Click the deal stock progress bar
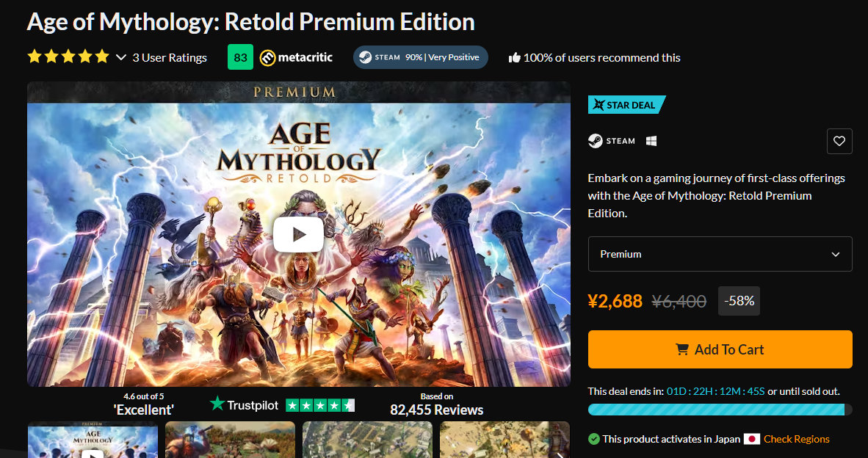 720,410
